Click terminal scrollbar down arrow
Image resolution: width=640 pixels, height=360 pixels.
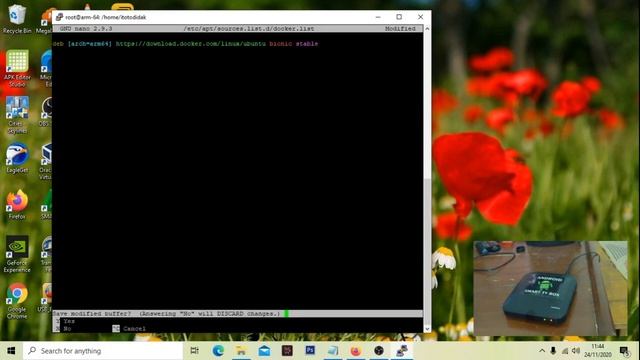[x=427, y=329]
